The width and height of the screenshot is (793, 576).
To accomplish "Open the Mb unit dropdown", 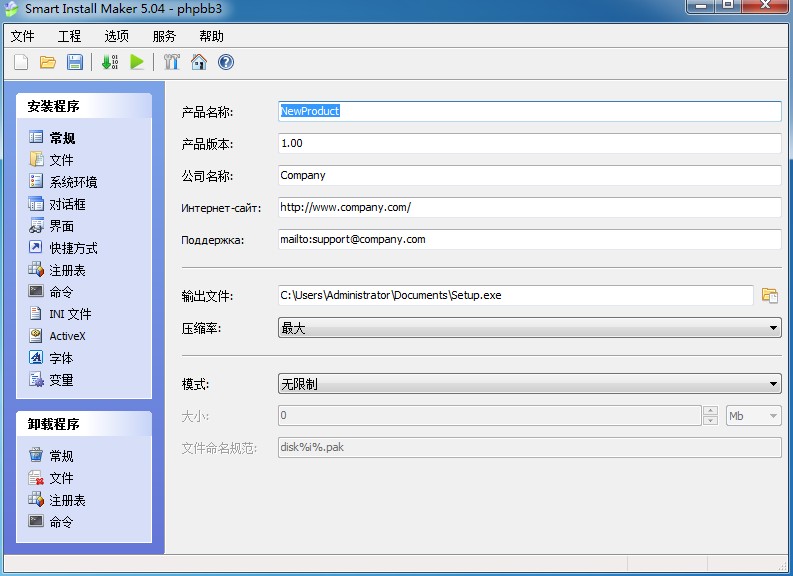I will point(754,416).
